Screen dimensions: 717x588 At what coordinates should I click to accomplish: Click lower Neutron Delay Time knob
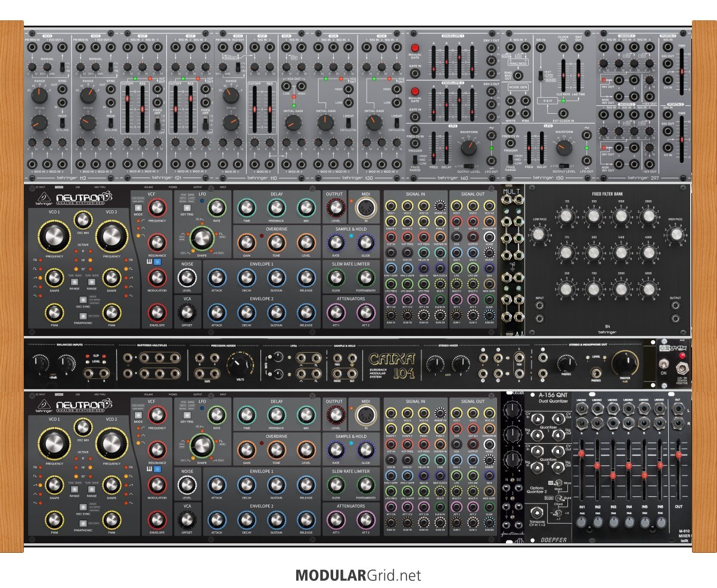coord(246,415)
